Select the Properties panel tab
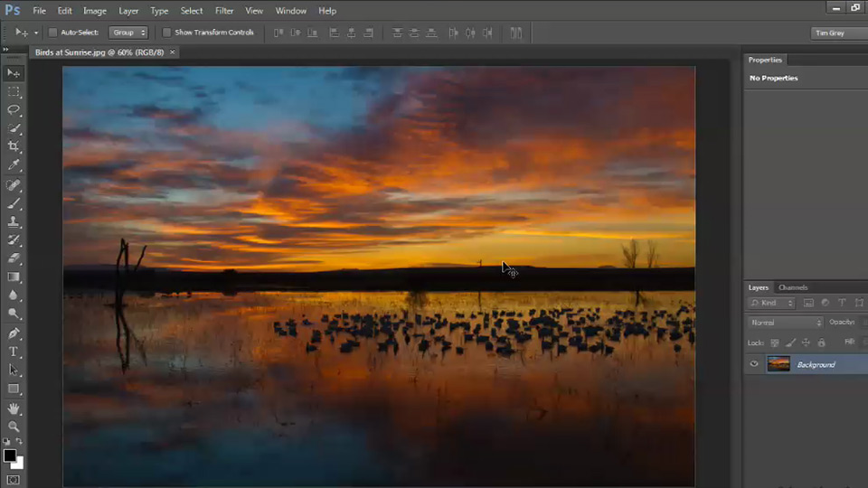 tap(765, 60)
